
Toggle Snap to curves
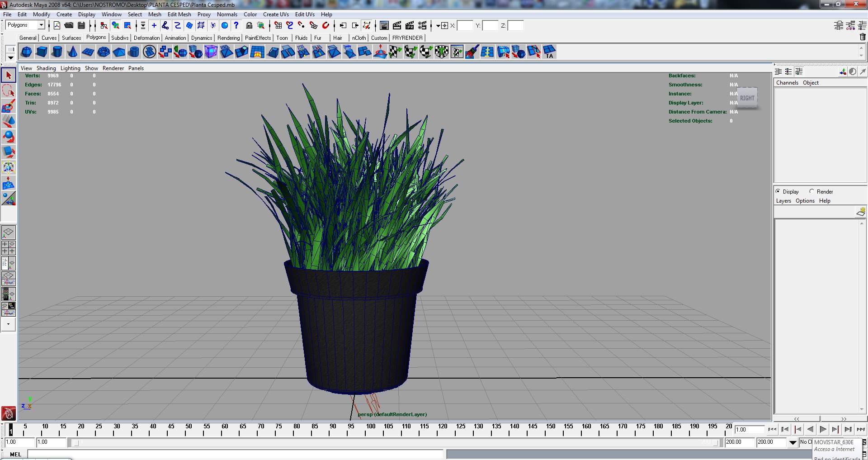coord(290,25)
